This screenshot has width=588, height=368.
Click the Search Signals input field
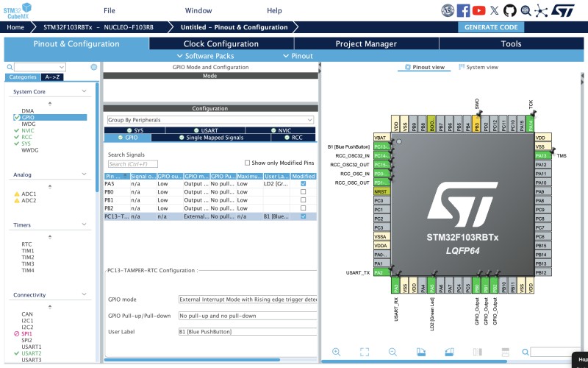(133, 164)
